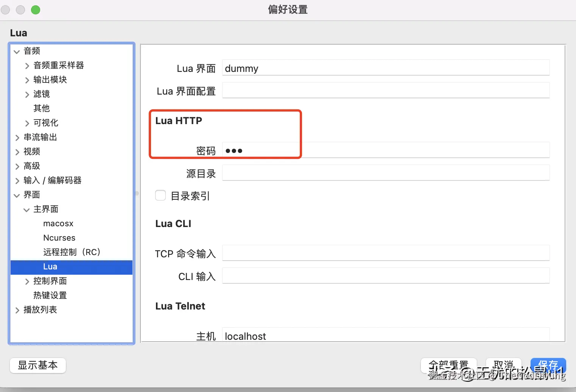
Task: Collapse the 主界面 subtree
Action: click(x=26, y=209)
